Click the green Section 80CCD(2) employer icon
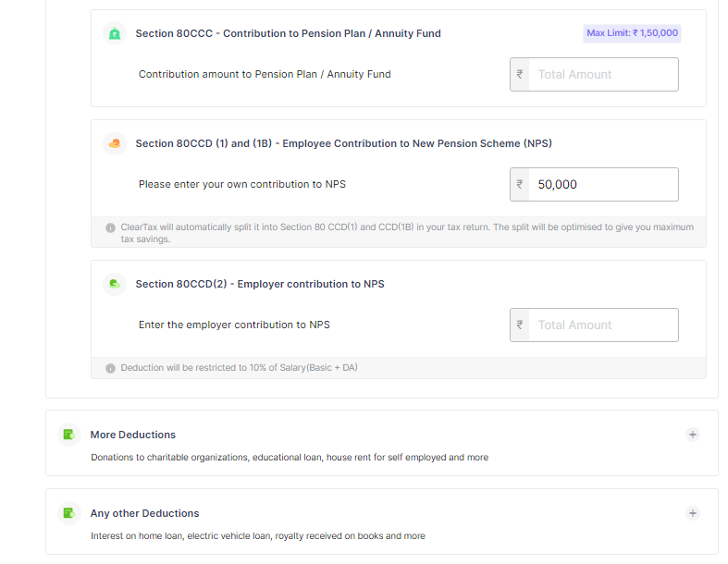 tap(115, 284)
